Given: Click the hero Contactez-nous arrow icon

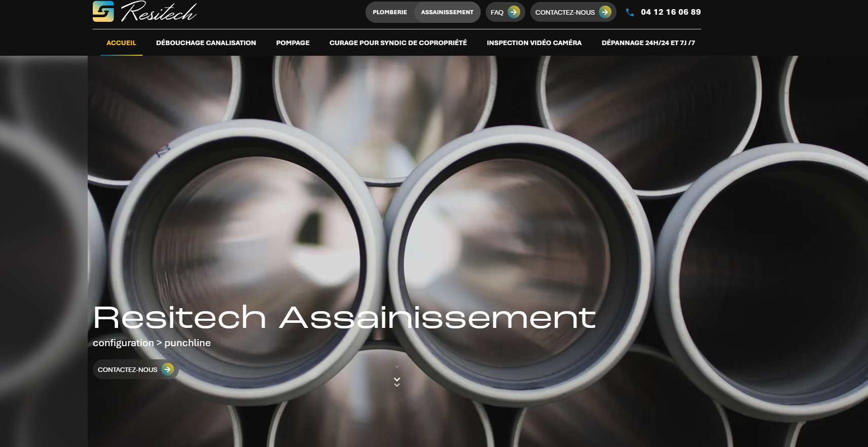Looking at the screenshot, I should click(167, 369).
